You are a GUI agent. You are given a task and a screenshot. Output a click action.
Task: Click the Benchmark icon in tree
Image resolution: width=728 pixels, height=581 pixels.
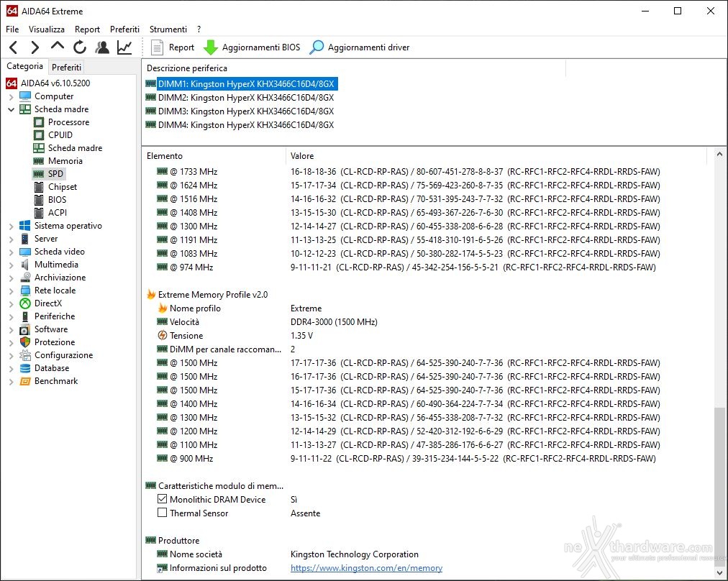pyautogui.click(x=25, y=381)
